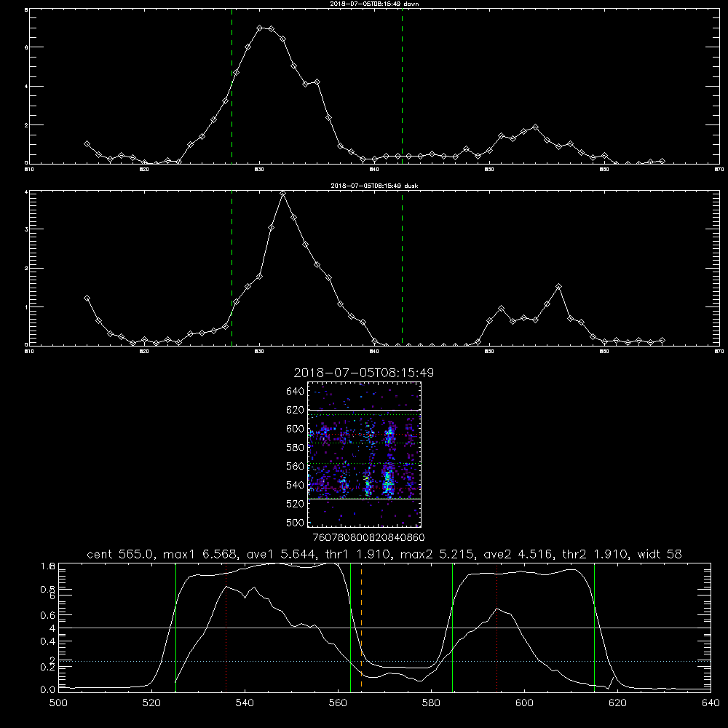Viewport: 728px width, 728px height.
Task: Click the dusk secondary peak diamond near 856
Action: (x=558, y=287)
